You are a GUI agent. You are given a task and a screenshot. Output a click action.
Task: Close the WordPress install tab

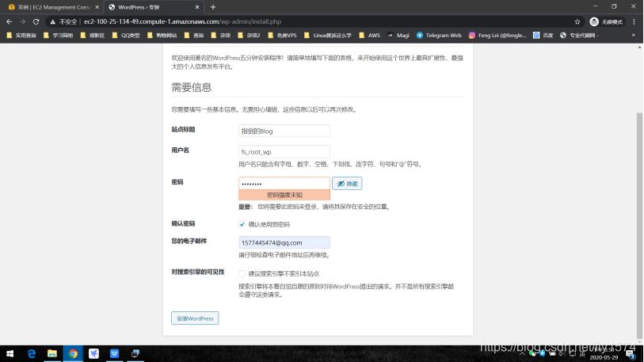[197, 7]
